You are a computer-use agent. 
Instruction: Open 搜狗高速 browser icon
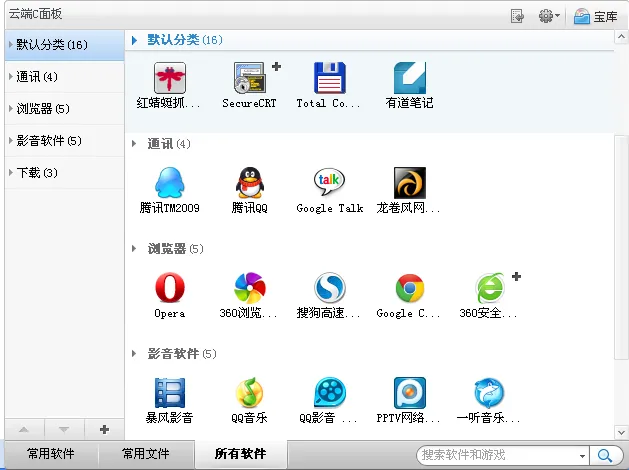[329, 288]
